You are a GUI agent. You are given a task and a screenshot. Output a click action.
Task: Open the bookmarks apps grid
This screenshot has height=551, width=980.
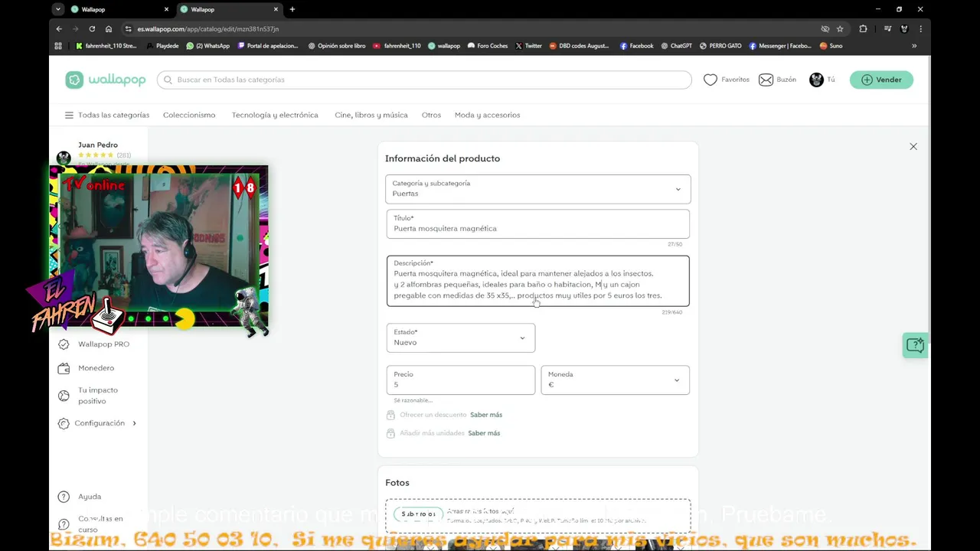(58, 46)
